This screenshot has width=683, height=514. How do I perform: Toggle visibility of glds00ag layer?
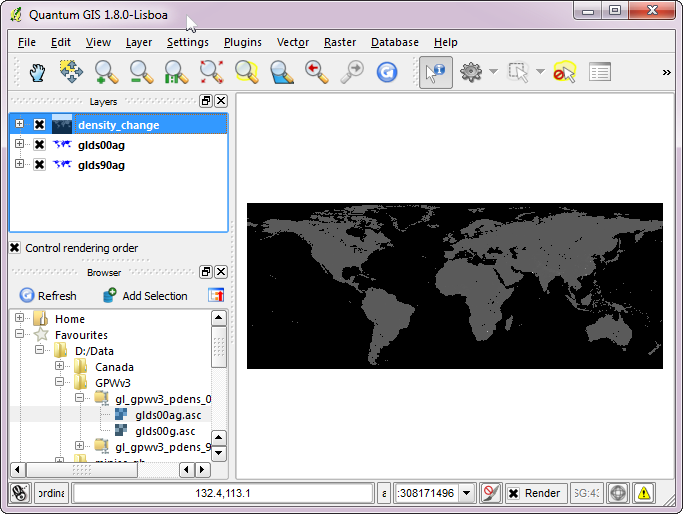(x=39, y=145)
